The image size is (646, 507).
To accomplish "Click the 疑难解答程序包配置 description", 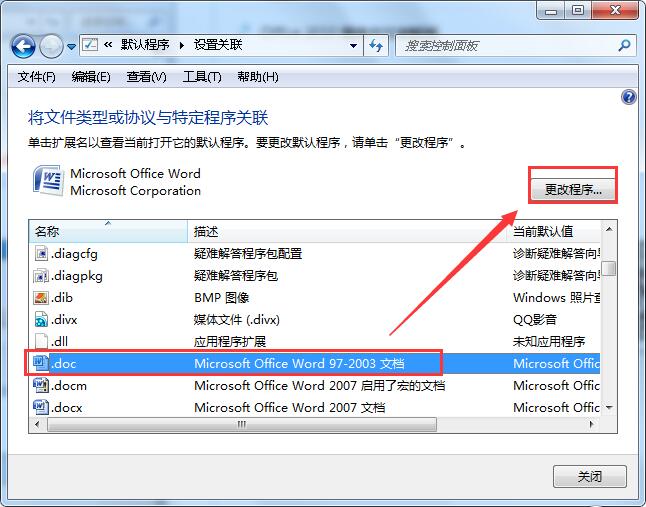I will pyautogui.click(x=248, y=254).
